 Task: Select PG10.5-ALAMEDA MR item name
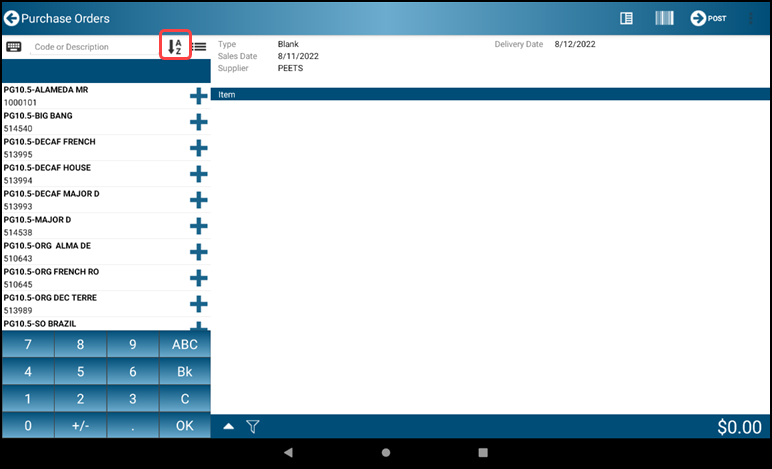click(46, 90)
